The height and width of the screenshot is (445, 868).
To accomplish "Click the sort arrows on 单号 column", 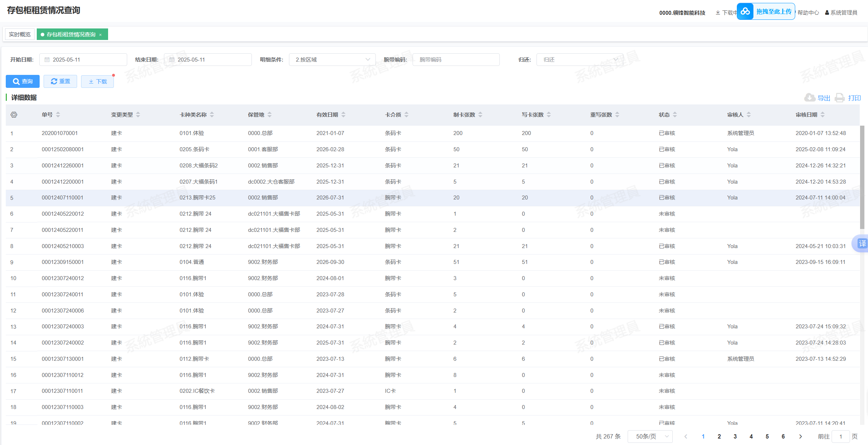I will [x=58, y=114].
